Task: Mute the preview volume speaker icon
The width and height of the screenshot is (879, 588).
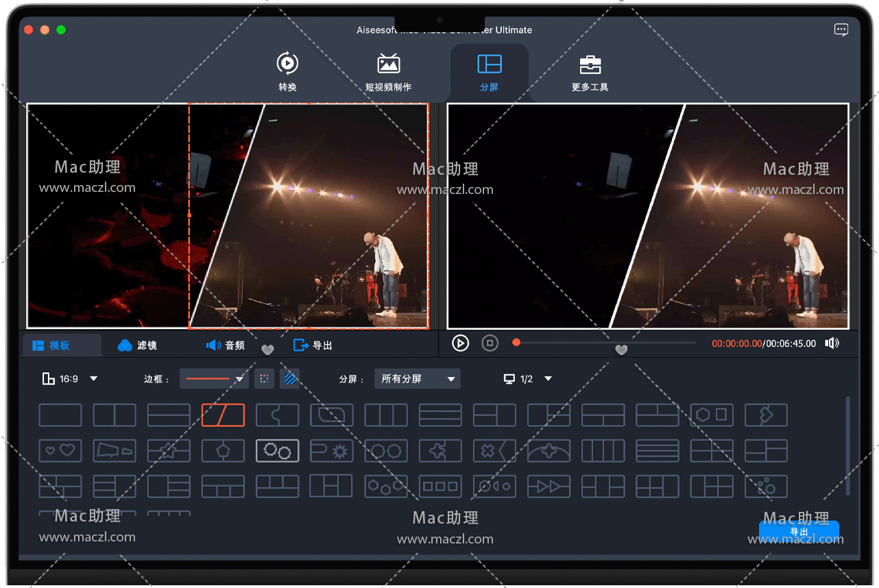Action: tap(832, 343)
